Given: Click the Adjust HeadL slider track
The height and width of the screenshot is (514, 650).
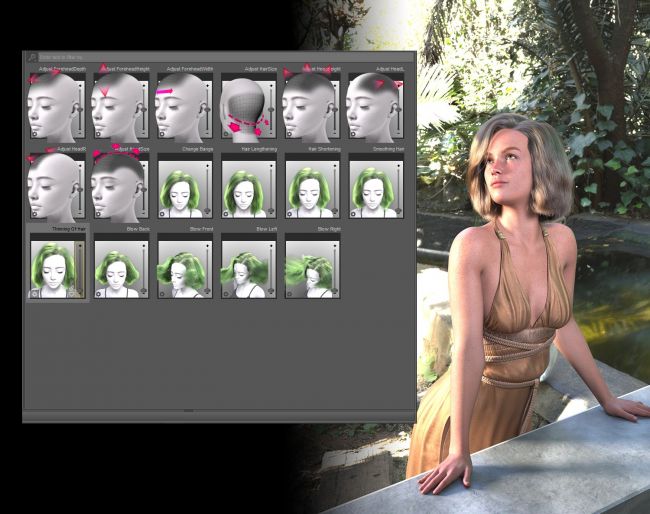Looking at the screenshot, I should (400, 105).
